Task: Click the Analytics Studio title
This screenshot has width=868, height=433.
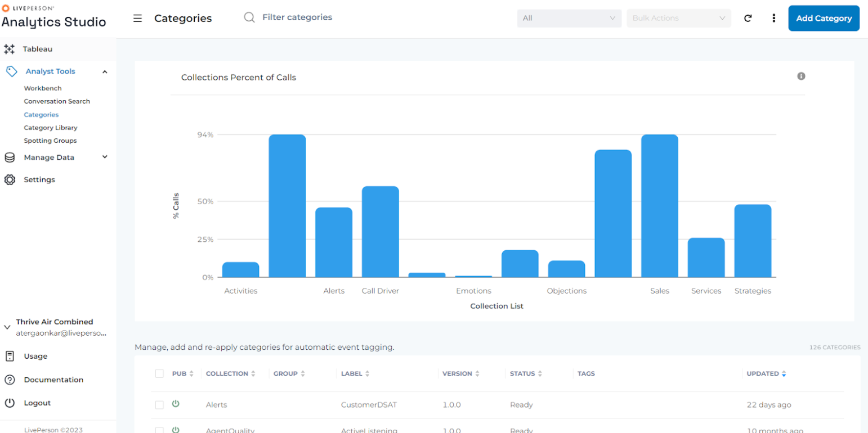Action: click(53, 22)
